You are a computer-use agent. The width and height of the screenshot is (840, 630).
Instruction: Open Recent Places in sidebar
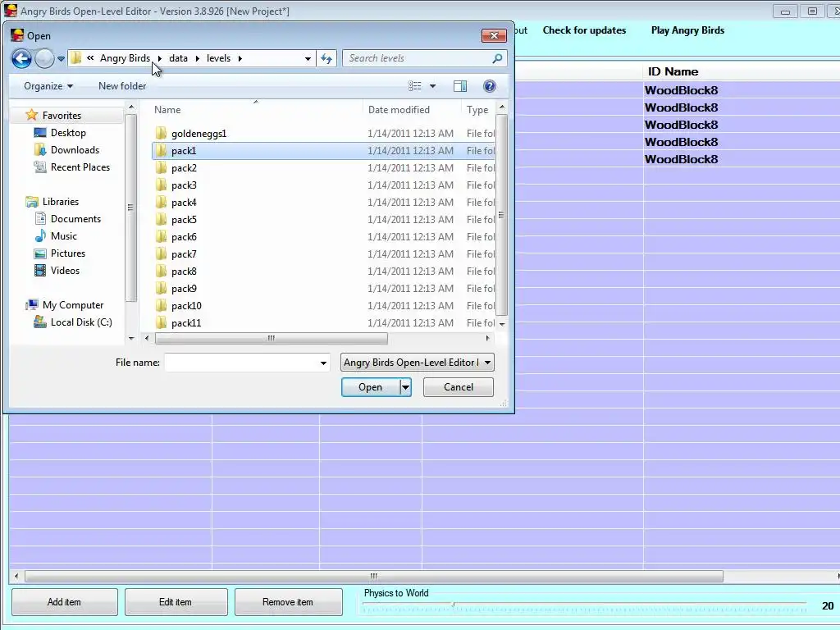[80, 167]
